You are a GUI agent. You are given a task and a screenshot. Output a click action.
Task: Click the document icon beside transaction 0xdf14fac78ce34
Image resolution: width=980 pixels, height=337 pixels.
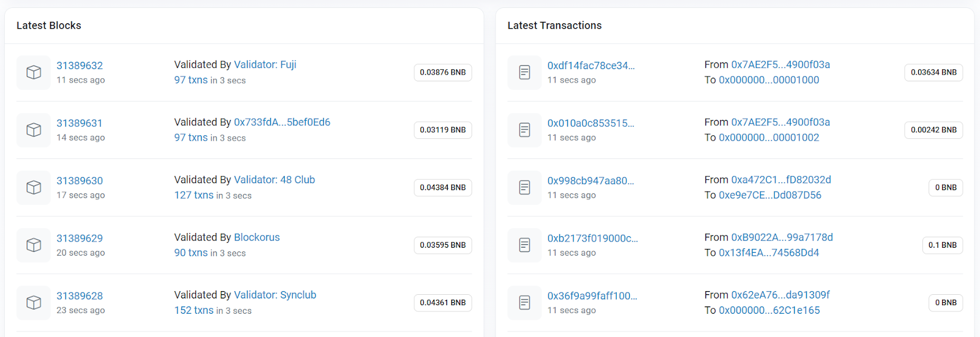point(525,73)
